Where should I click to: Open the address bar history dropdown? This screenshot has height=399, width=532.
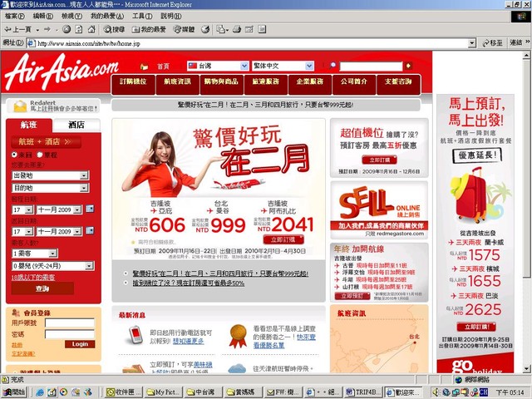click(472, 43)
